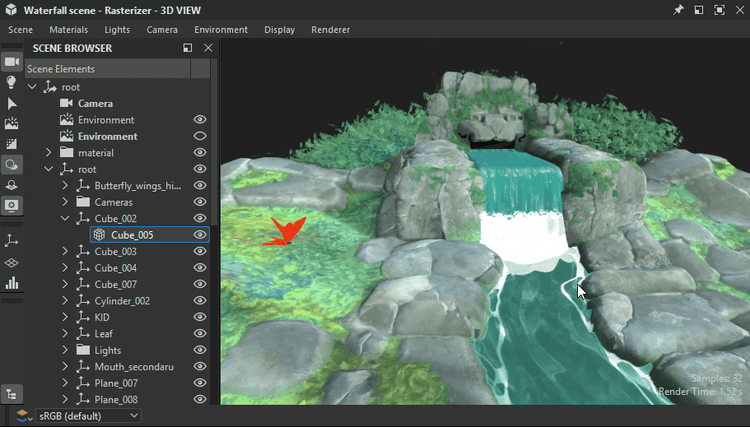Undock the Scene Browser panel
The image size is (750, 427).
tap(188, 48)
